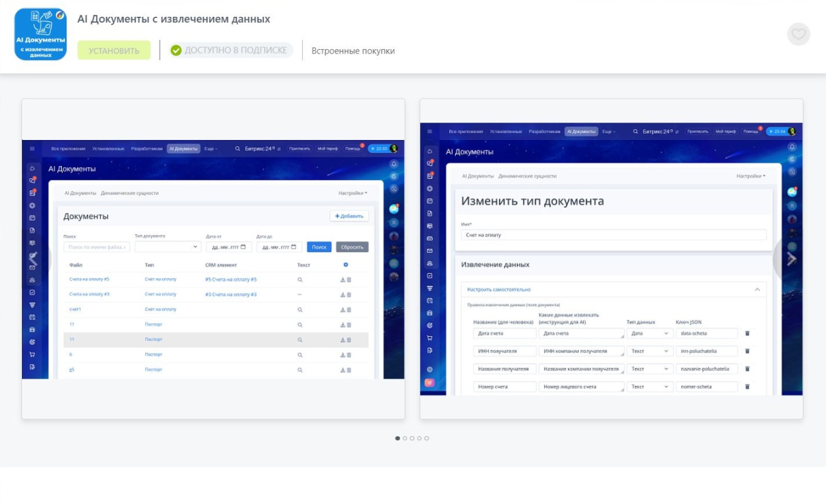Click the blue gear icon in the documents table header
Viewport: 826px width, 504px height.
click(346, 265)
